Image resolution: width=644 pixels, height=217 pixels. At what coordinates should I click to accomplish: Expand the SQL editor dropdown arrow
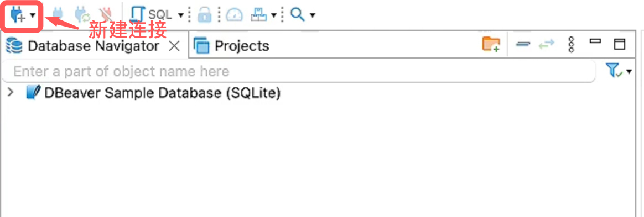pyautogui.click(x=181, y=15)
